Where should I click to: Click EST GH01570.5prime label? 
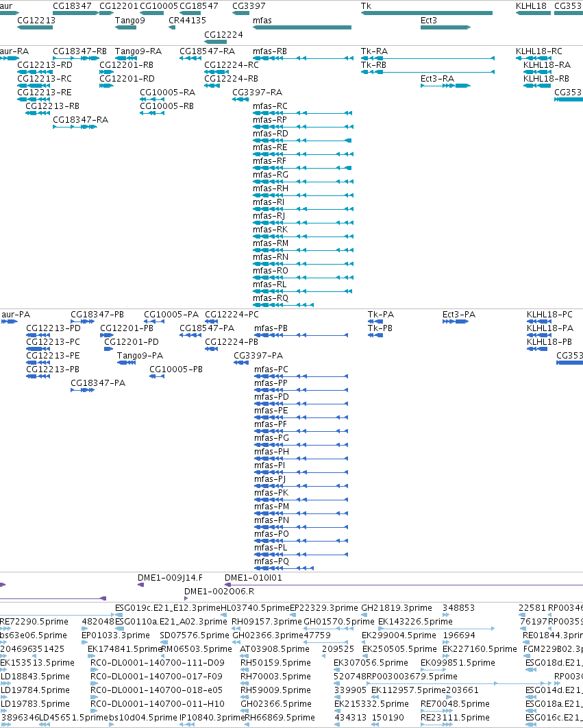tap(339, 622)
